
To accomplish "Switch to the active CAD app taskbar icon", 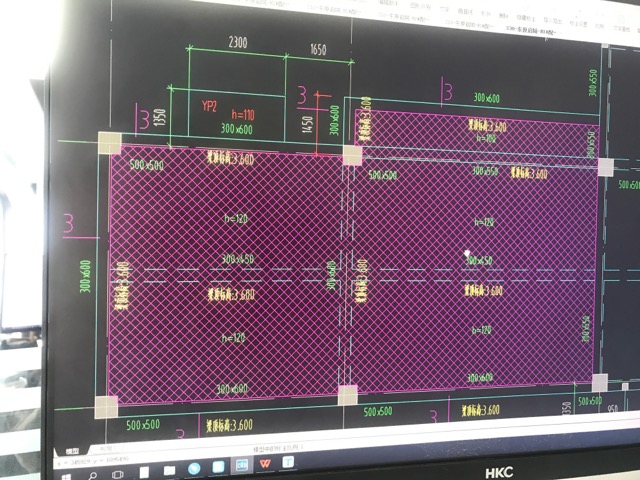I will tap(242, 465).
